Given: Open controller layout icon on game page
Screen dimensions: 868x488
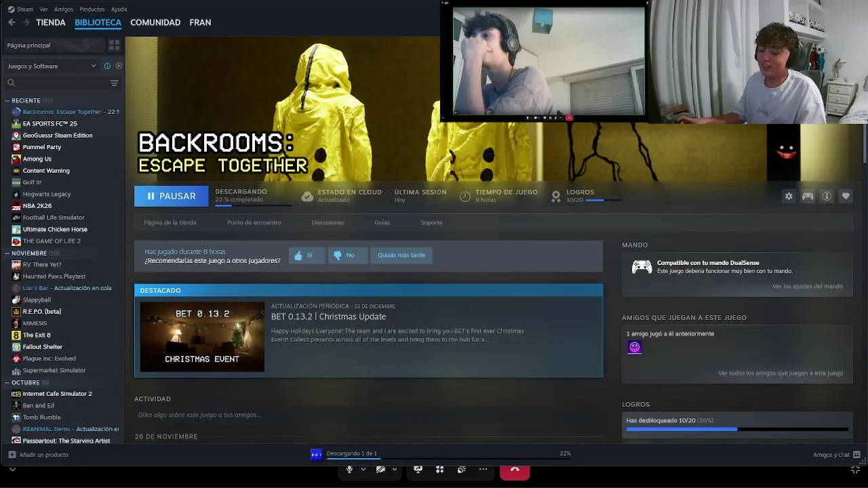Looking at the screenshot, I should [808, 196].
